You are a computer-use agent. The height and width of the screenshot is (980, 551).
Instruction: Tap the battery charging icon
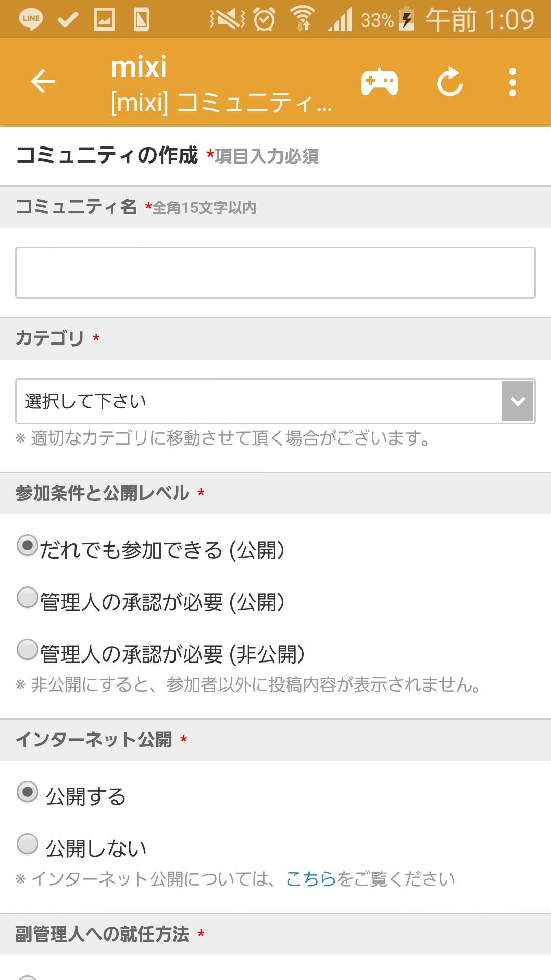tap(407, 19)
